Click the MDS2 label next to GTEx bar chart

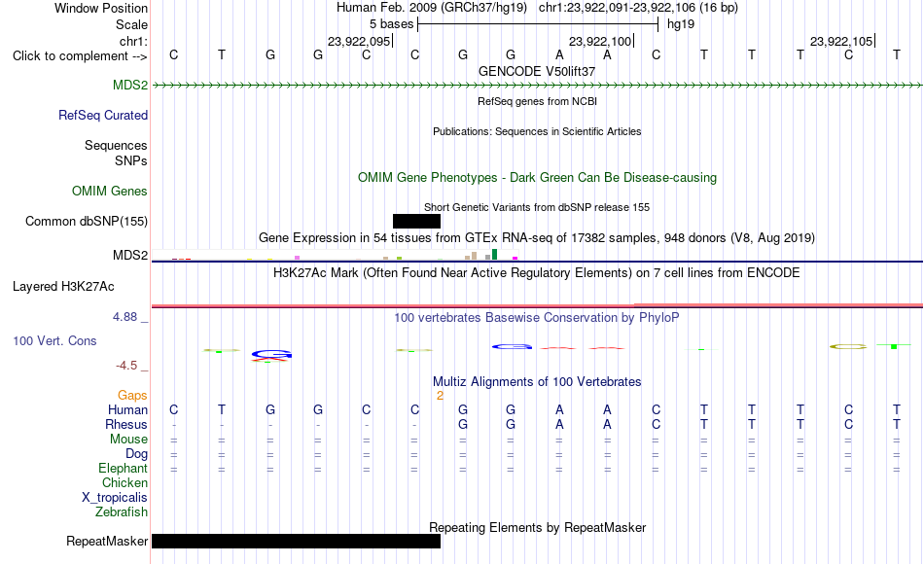coord(130,255)
